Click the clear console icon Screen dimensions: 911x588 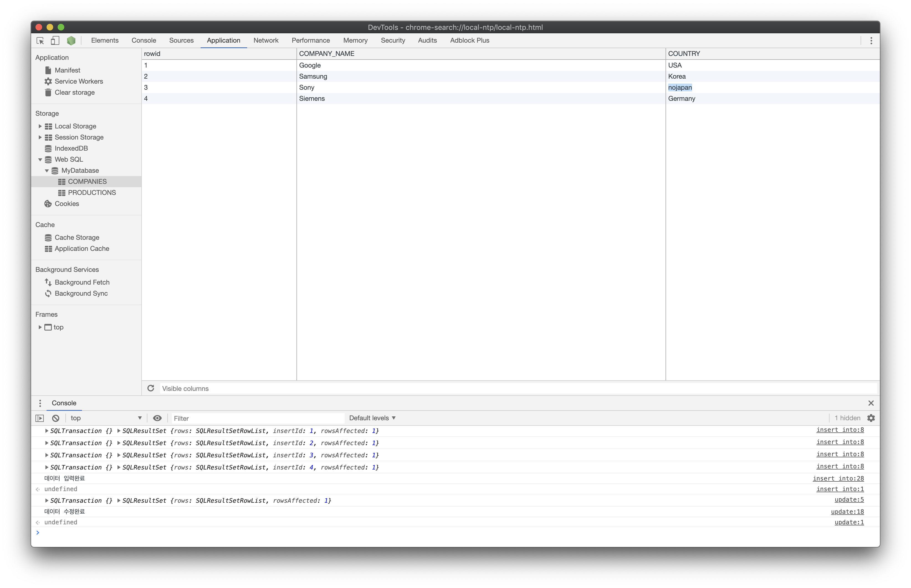[56, 418]
